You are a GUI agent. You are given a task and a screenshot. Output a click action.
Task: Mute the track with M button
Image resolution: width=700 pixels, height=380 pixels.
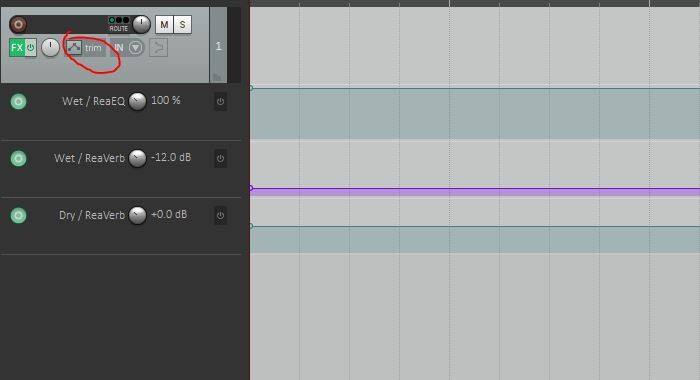pos(164,25)
